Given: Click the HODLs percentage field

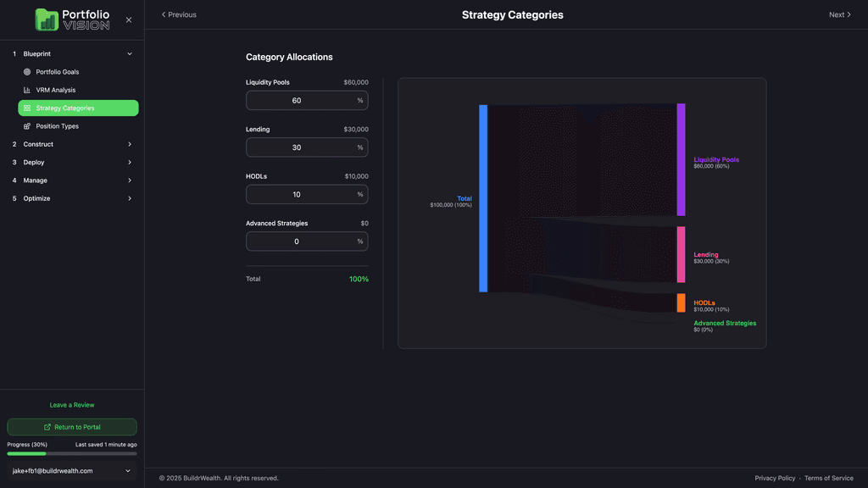Looking at the screenshot, I should tap(307, 194).
